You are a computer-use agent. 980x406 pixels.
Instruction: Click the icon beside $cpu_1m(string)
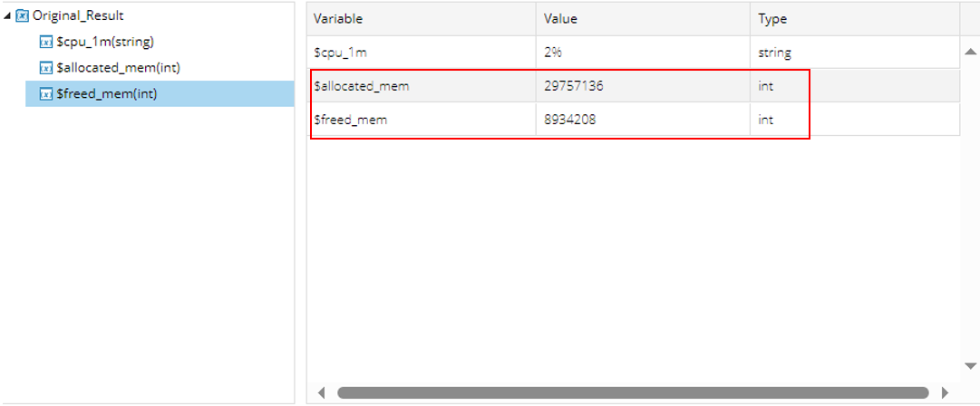[46, 42]
